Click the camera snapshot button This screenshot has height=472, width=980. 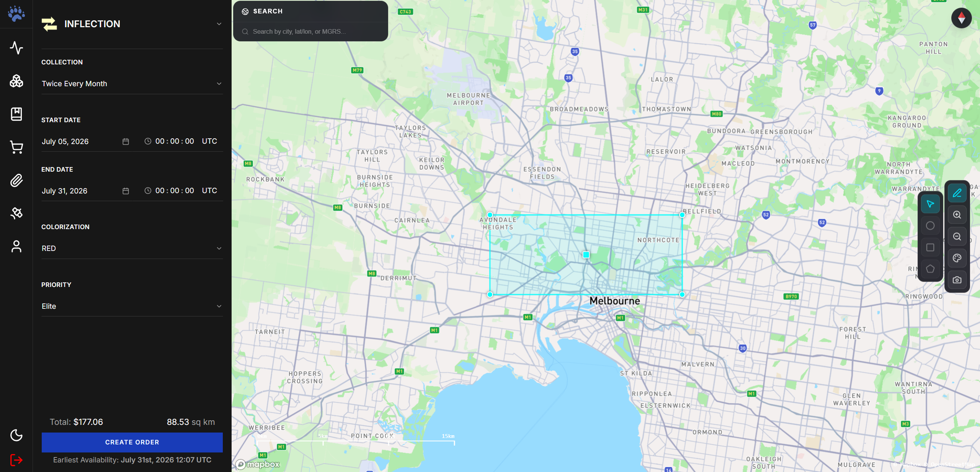pos(957,280)
